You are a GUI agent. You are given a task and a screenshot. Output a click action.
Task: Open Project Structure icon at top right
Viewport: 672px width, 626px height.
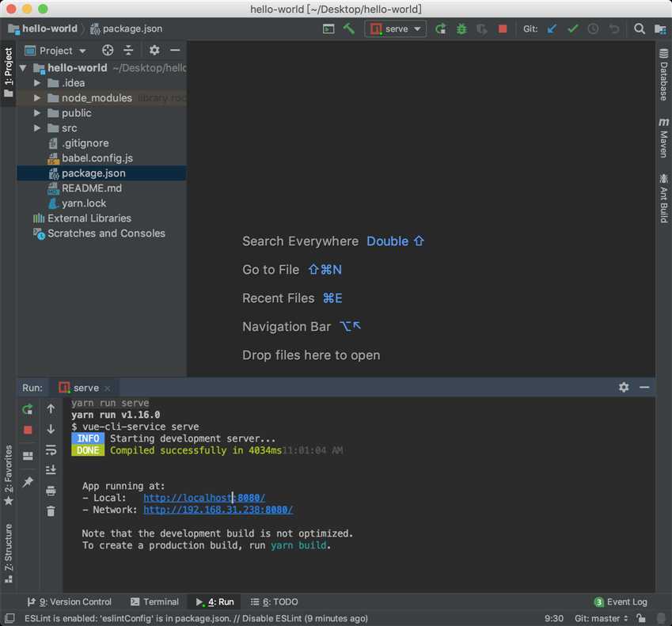[x=660, y=28]
